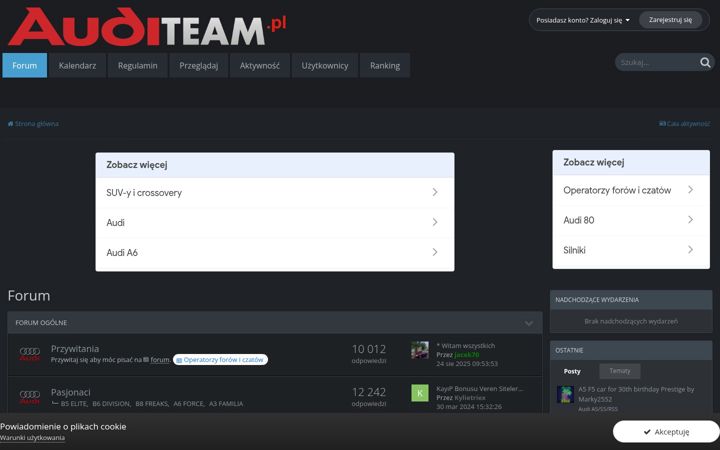Open the Forum tab
The image size is (720, 450).
(x=25, y=65)
